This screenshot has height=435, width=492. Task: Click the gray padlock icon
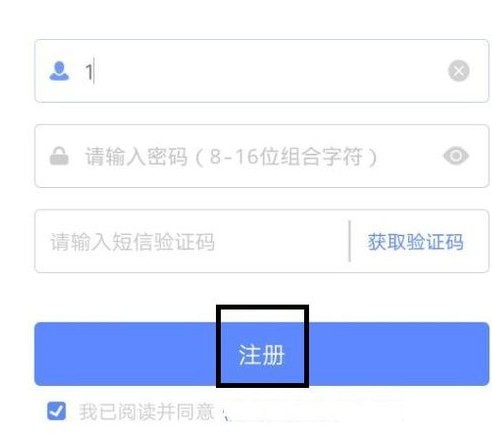pos(59,156)
